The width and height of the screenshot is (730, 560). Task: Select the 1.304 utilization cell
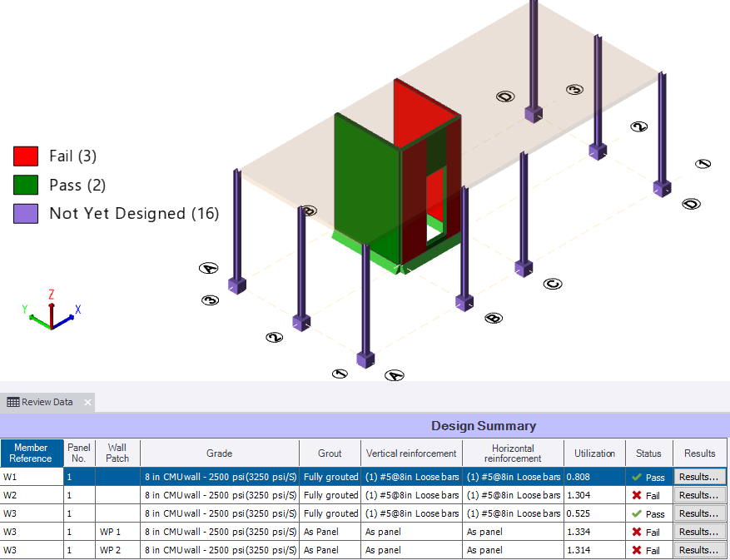594,495
